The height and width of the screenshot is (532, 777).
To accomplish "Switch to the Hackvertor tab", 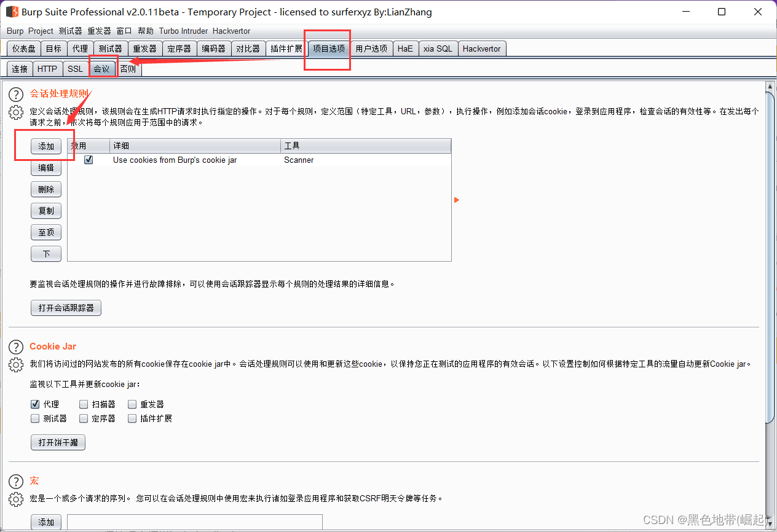I will [x=481, y=49].
